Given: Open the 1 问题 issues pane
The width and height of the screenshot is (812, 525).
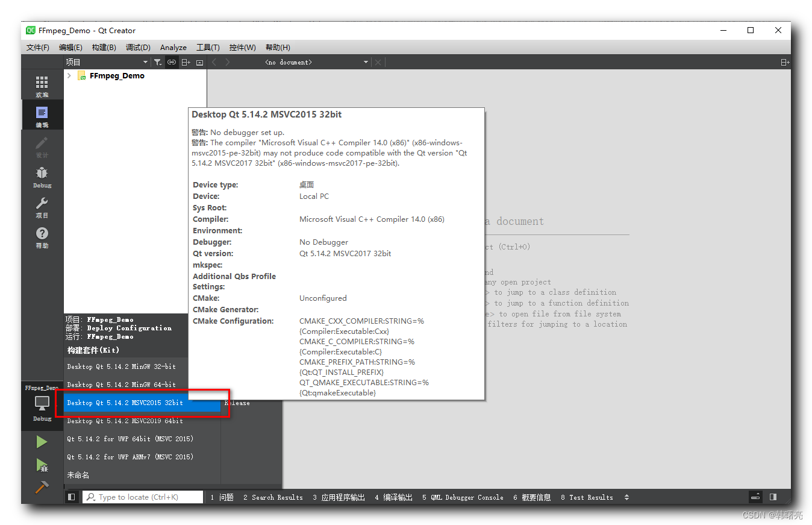Looking at the screenshot, I should 221,497.
